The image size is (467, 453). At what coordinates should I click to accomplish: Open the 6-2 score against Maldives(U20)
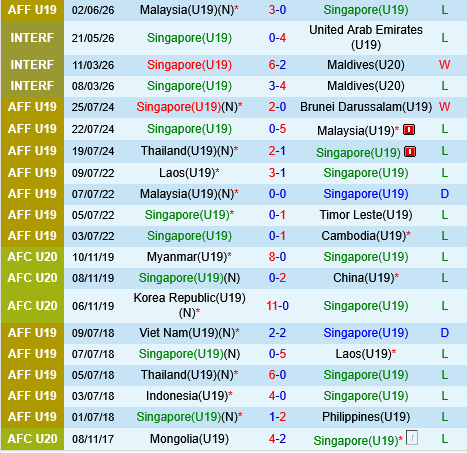[x=277, y=65]
